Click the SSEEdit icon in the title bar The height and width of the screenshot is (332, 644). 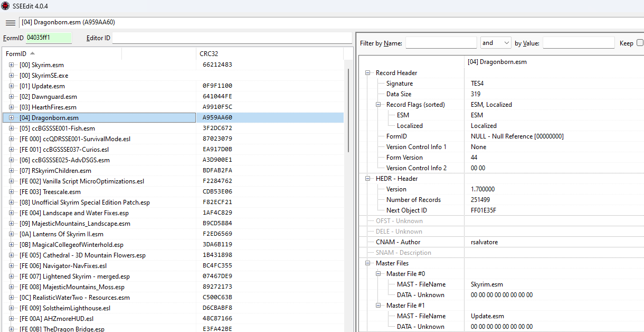point(6,6)
